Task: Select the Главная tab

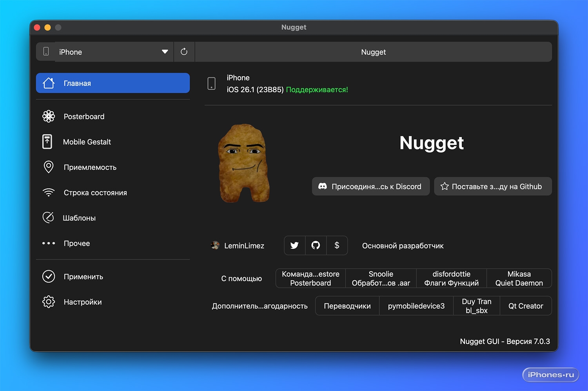Action: pos(113,83)
